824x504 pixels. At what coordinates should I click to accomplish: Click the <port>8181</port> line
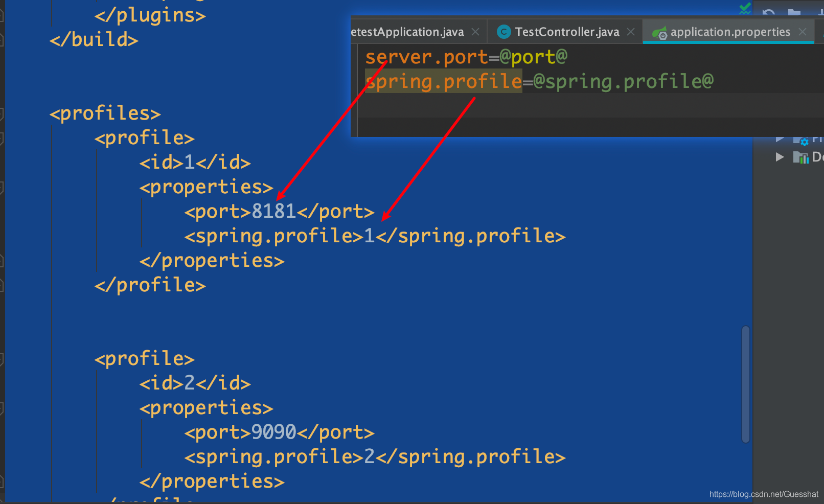coord(280,211)
